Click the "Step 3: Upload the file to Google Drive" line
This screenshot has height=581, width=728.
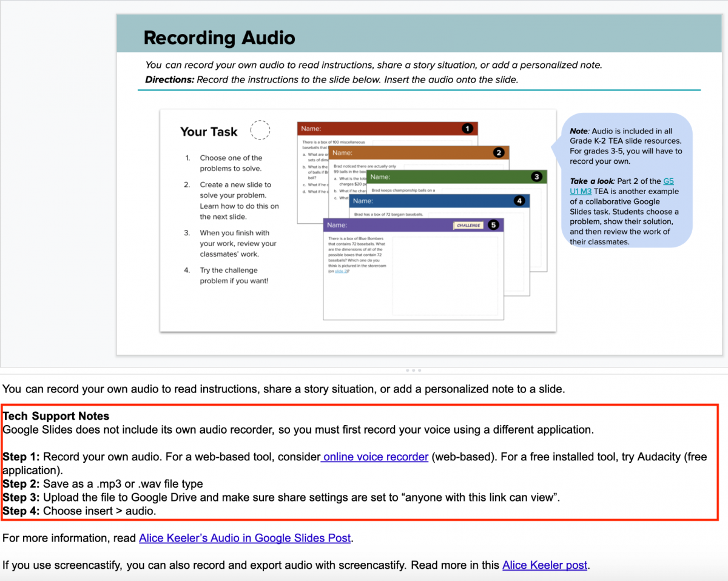[x=281, y=498]
